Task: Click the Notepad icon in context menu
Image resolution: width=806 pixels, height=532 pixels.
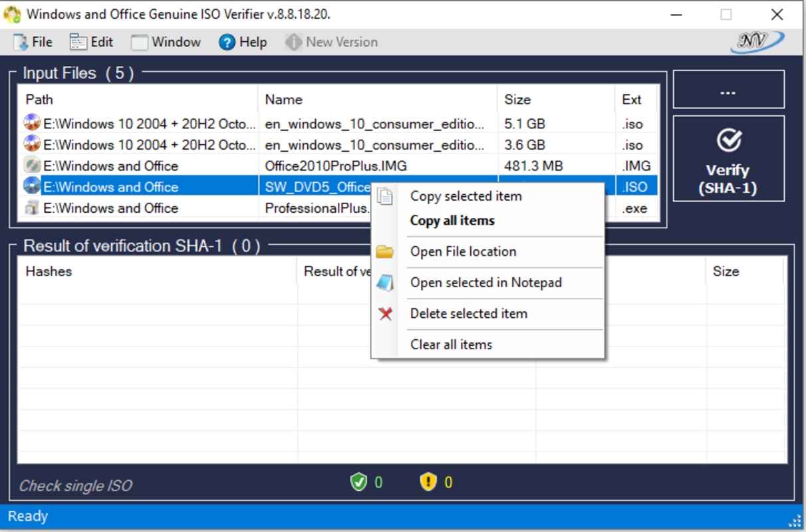Action: [x=385, y=283]
